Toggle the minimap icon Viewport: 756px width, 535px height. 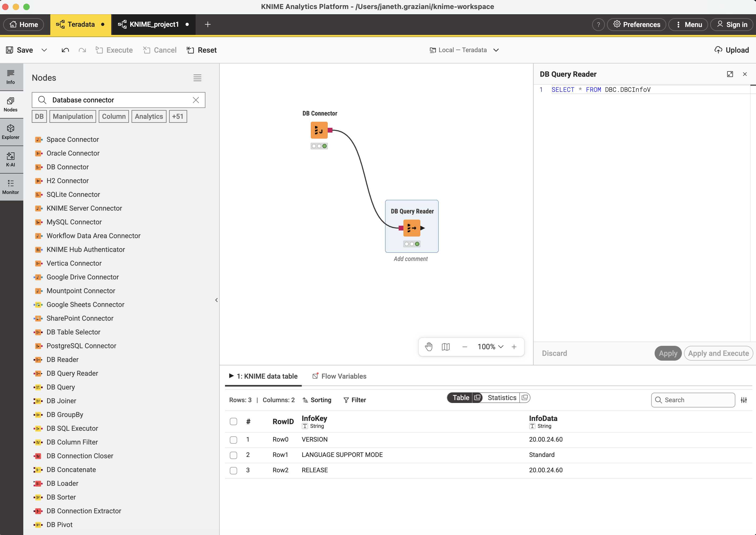tap(445, 347)
